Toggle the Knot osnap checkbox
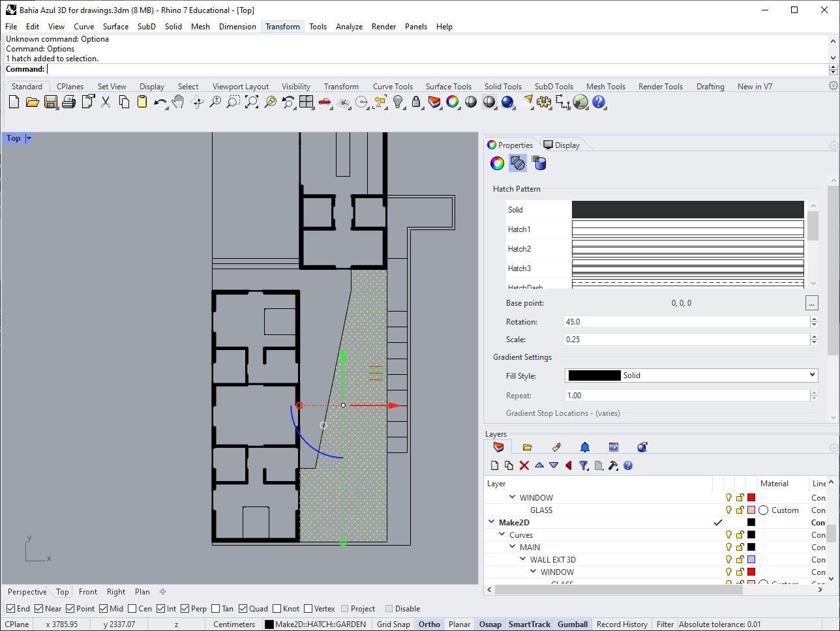The height and width of the screenshot is (631, 840). 277,609
